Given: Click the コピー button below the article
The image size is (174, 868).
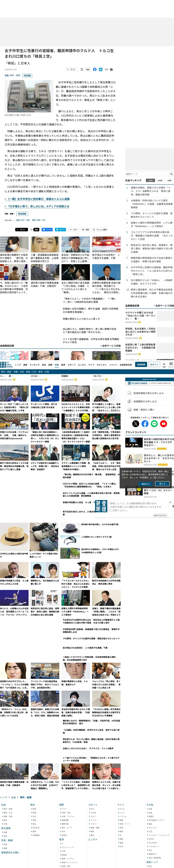Looking at the screenshot, I should (74, 229).
